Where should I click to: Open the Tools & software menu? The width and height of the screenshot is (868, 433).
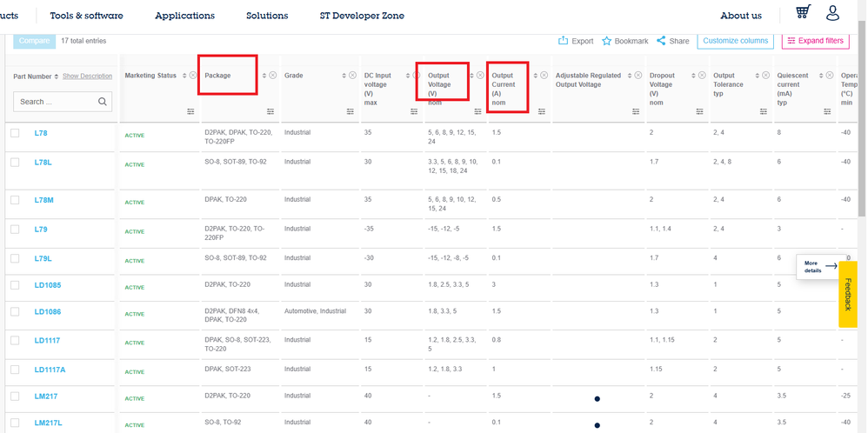click(86, 16)
